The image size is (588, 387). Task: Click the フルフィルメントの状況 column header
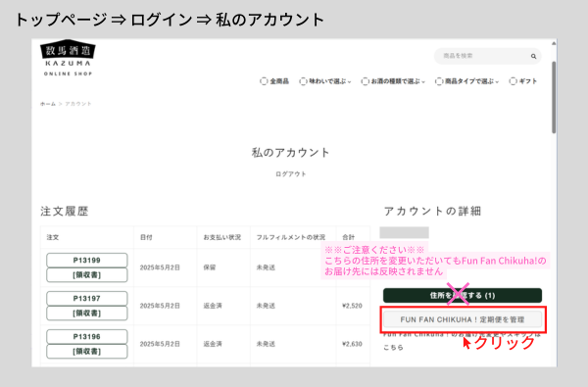(x=291, y=237)
